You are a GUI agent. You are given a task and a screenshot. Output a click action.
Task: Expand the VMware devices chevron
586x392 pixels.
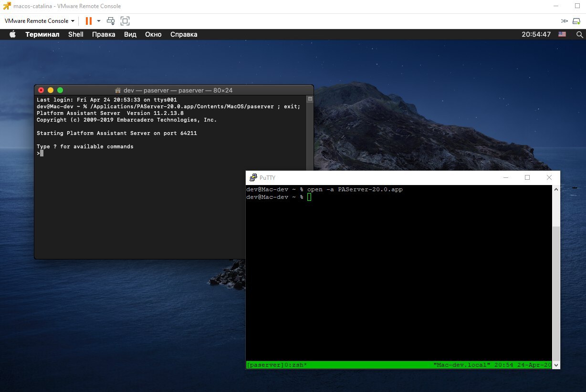(565, 21)
